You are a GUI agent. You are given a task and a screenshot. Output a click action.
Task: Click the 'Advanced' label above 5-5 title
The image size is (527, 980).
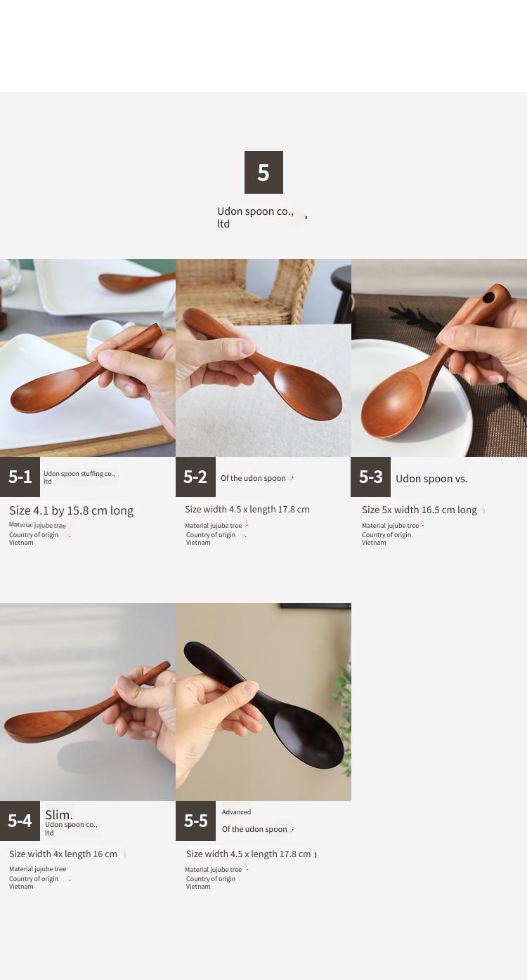click(236, 812)
